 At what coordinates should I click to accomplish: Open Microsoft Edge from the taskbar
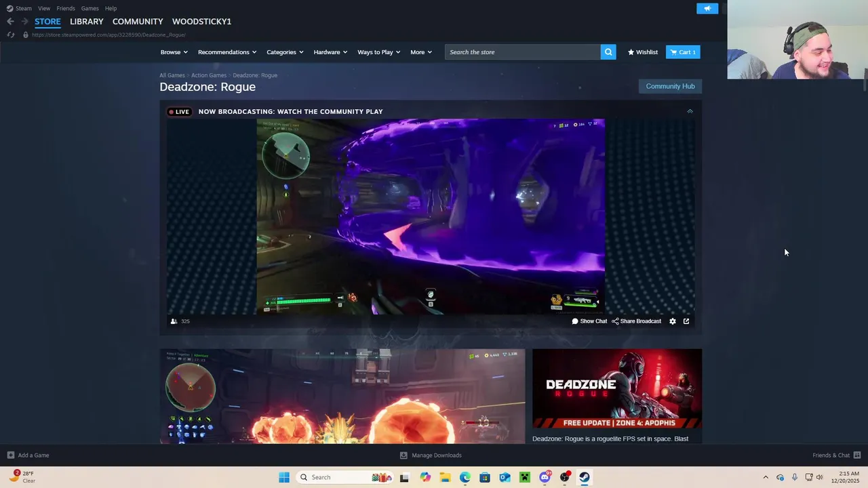pos(465,477)
